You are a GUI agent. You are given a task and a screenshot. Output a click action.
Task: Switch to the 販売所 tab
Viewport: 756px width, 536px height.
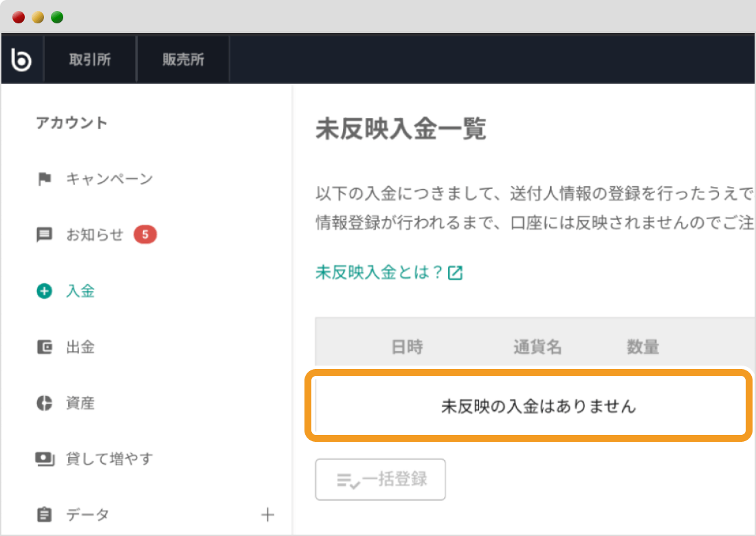(183, 58)
